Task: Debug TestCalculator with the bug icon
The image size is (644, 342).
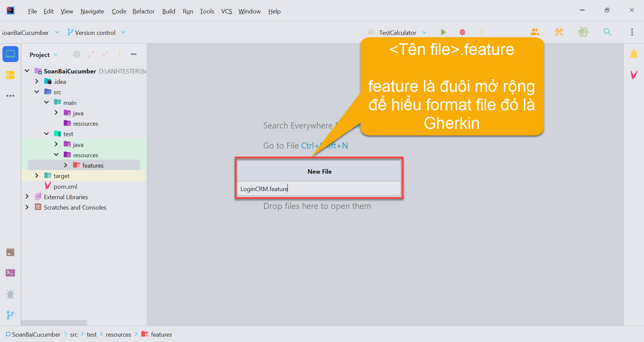Action: point(463,32)
